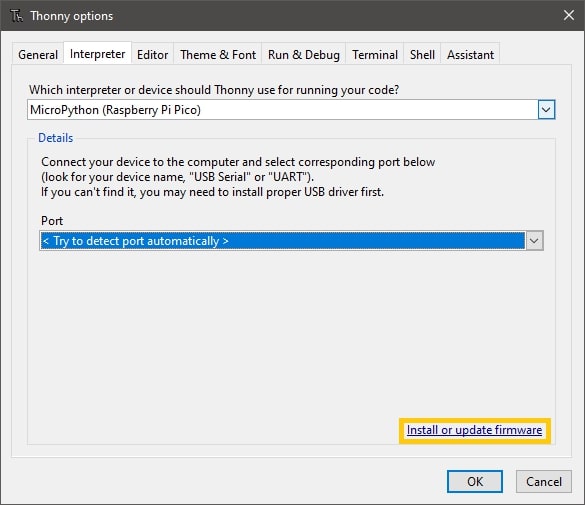This screenshot has height=505, width=585.
Task: Open the Assistant tab
Action: click(470, 54)
